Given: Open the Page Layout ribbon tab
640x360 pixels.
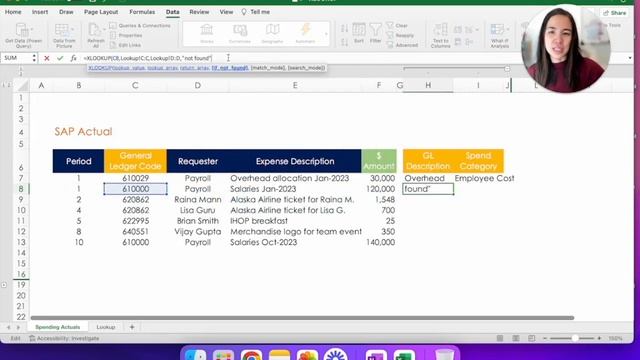Looking at the screenshot, I should click(x=101, y=12).
